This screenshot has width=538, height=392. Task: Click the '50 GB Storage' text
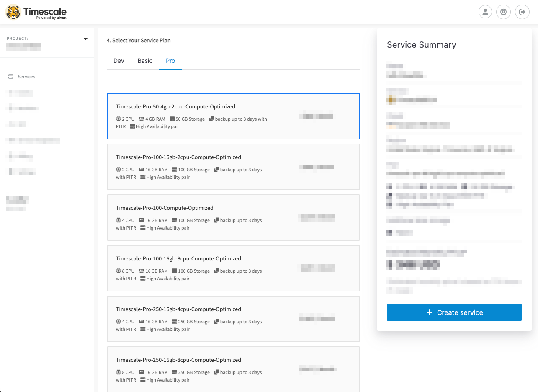(x=190, y=119)
